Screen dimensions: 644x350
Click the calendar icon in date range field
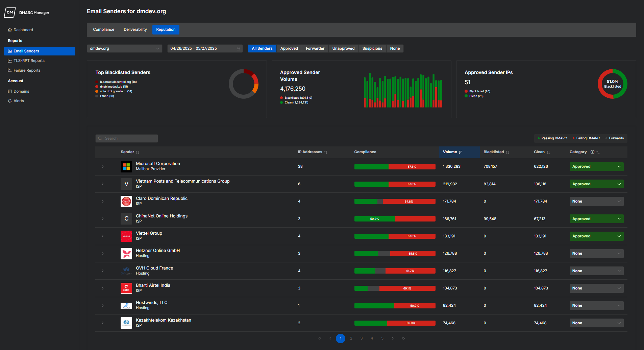(x=238, y=49)
